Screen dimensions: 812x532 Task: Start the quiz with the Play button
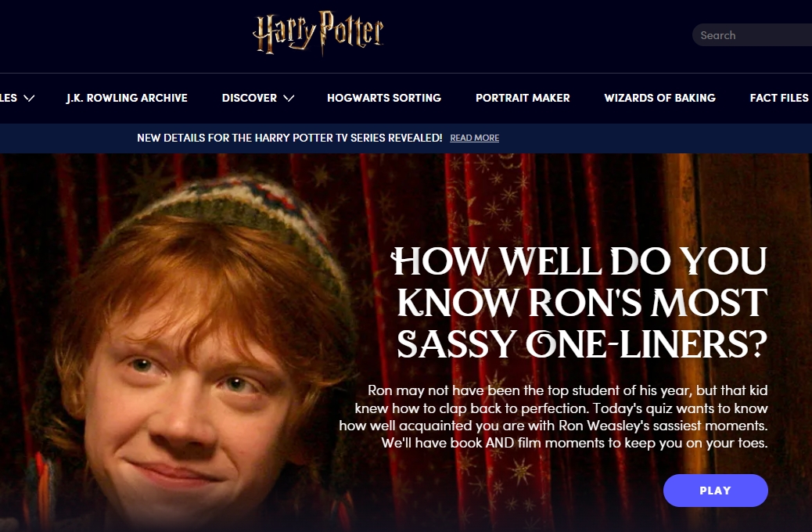click(x=715, y=491)
